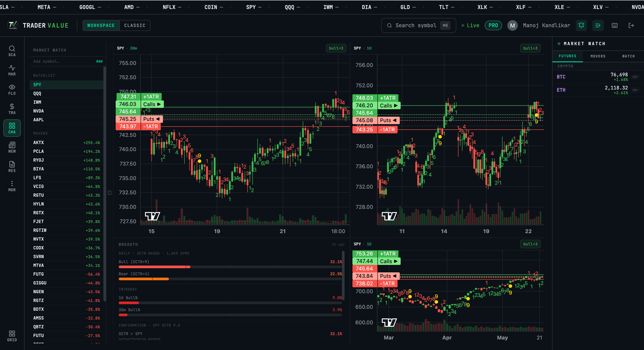Switch to WORKSPACE mode
644x350 pixels.
pos(101,25)
